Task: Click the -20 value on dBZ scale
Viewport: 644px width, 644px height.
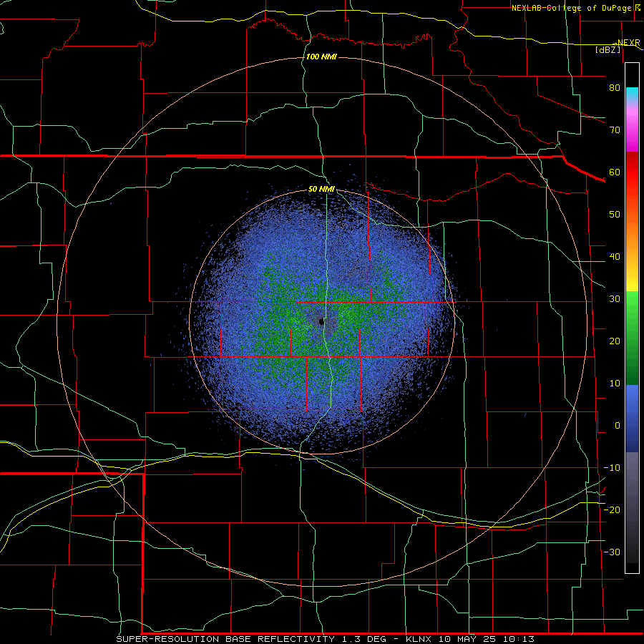Action: click(612, 509)
